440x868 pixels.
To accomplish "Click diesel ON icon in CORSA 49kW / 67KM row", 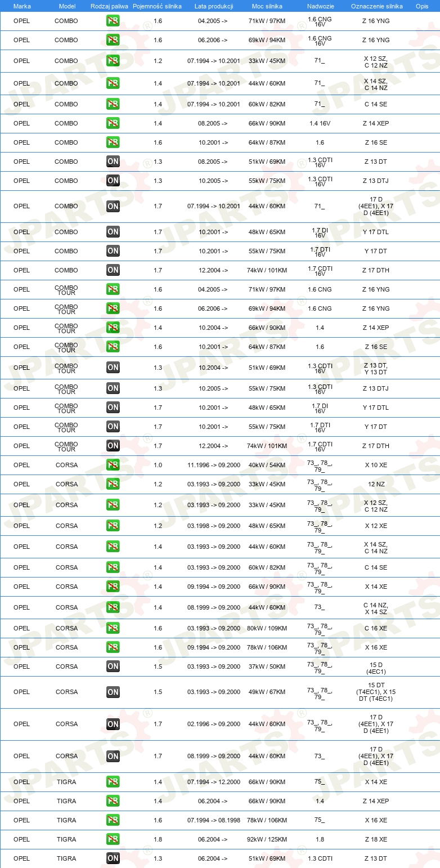I will [113, 692].
